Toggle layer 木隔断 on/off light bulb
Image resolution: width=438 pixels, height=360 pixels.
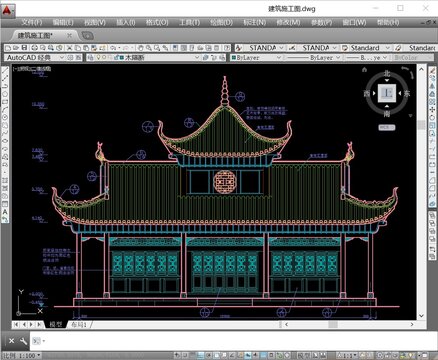tap(98, 57)
